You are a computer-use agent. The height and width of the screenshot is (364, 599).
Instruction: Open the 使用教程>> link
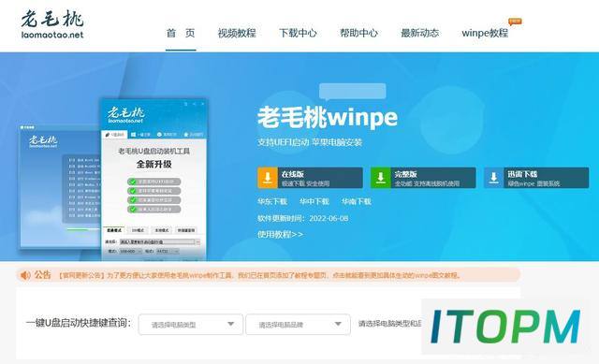pos(280,234)
